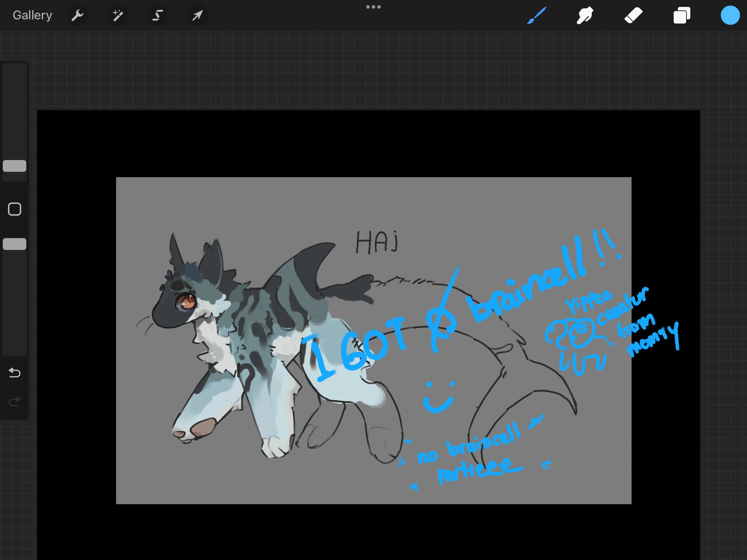Tap the Undo arrow on sidebar

[14, 373]
